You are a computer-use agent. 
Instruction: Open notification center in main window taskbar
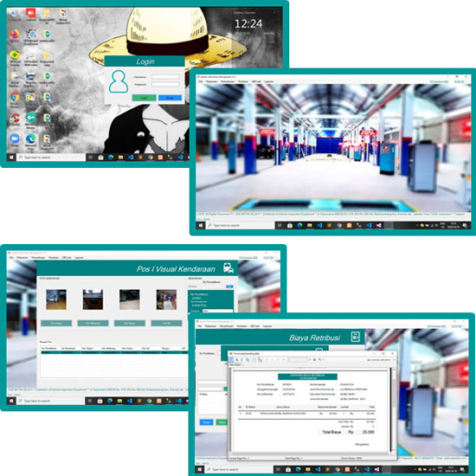pyautogui.click(x=465, y=225)
